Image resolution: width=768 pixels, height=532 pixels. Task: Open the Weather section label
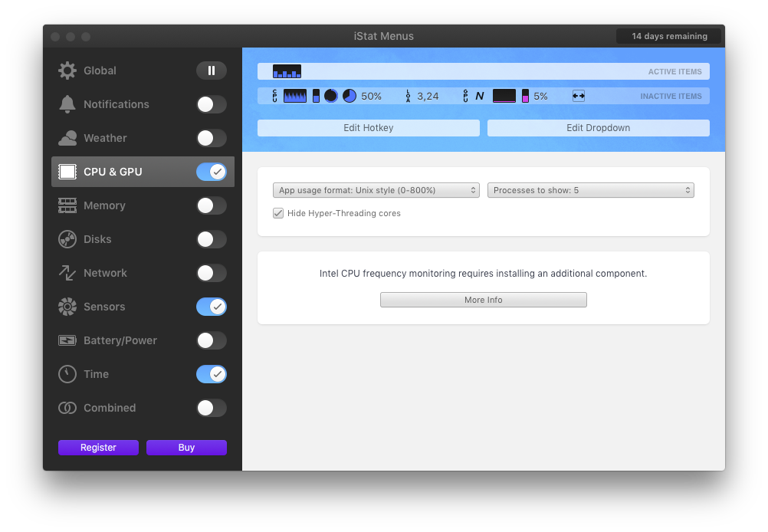tap(105, 138)
